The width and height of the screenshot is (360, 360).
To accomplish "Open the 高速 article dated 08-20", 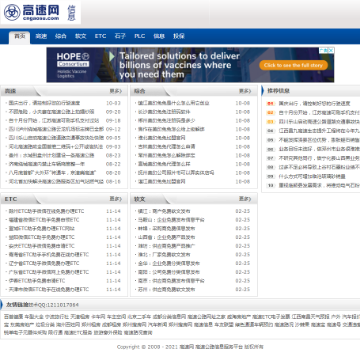I will pyautogui.click(x=52, y=173).
